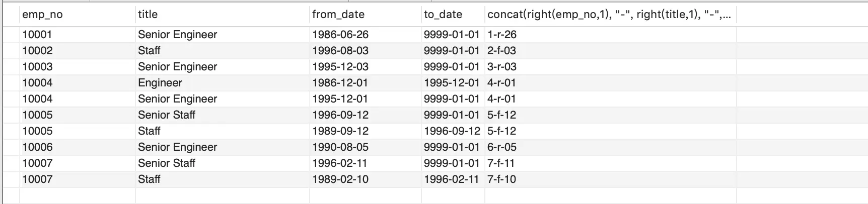Click the 10006 emp_no cell

(37, 147)
